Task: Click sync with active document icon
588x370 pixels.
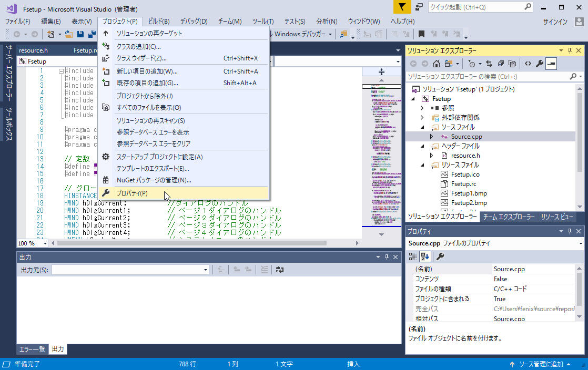Action: click(489, 64)
